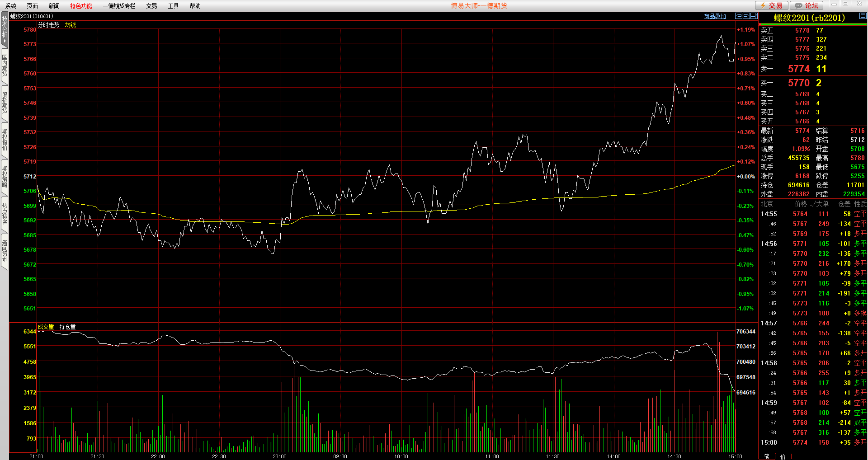
Task: Click the 外盘 value 226382
Action: (x=799, y=194)
